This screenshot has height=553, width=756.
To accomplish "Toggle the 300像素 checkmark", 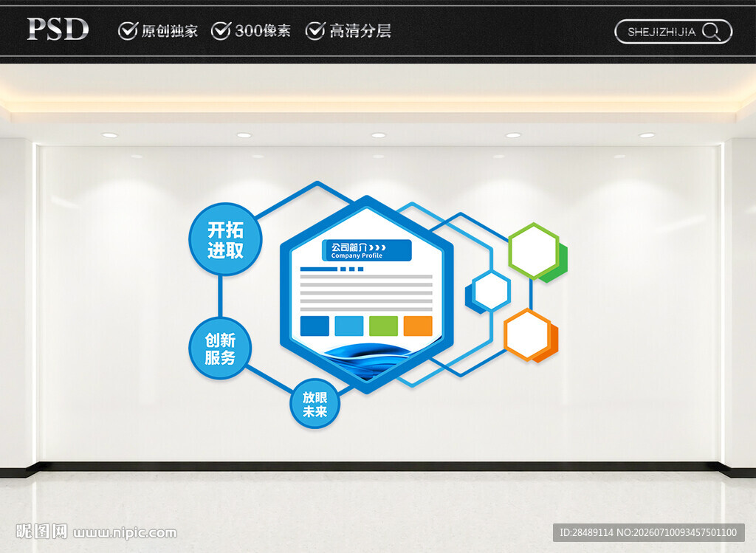I will pos(221,31).
